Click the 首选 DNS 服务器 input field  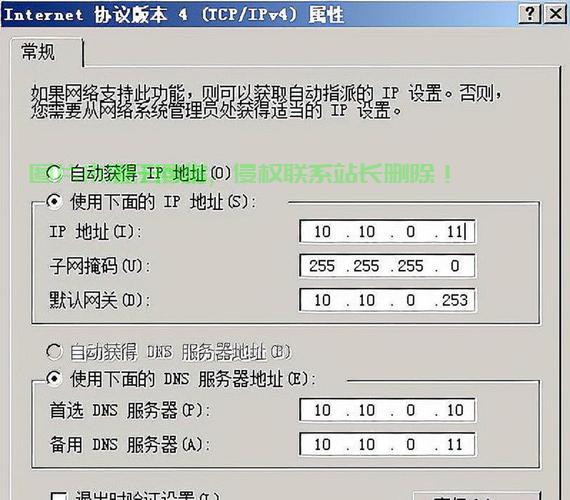(387, 410)
